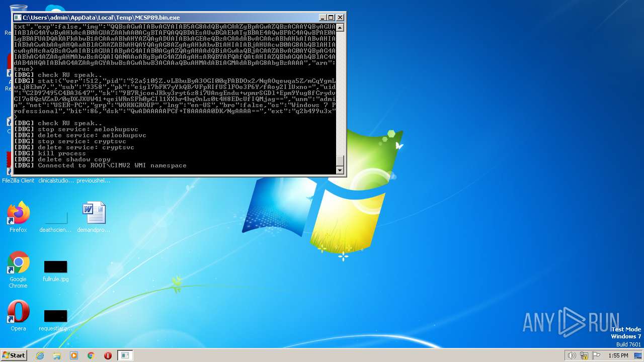
Task: Open the network status tray icon
Action: click(x=584, y=355)
